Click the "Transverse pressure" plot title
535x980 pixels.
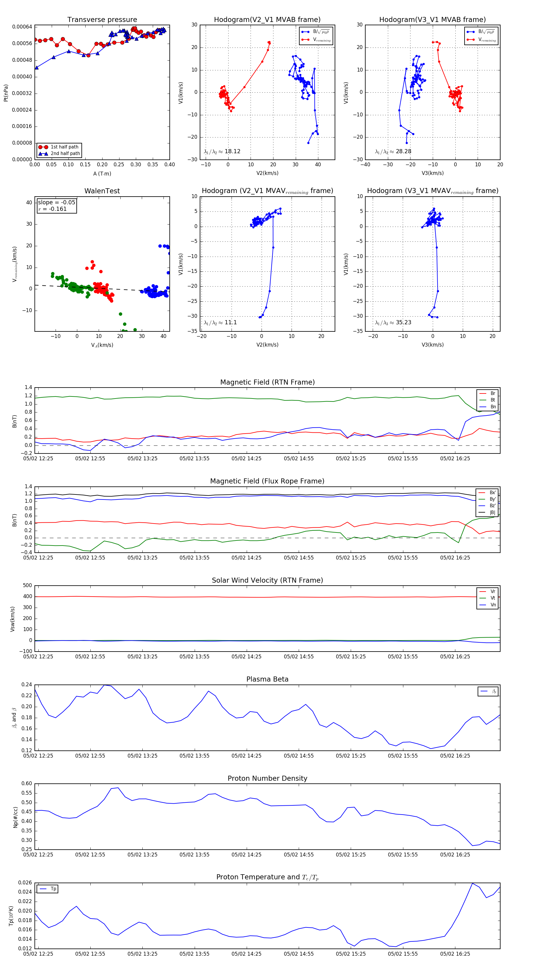pyautogui.click(x=102, y=20)
